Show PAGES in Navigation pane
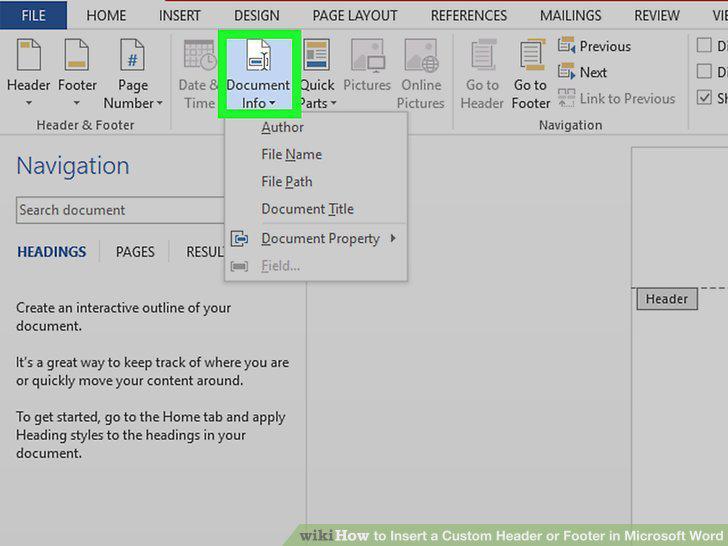Viewport: 728px width, 546px height. (x=135, y=252)
